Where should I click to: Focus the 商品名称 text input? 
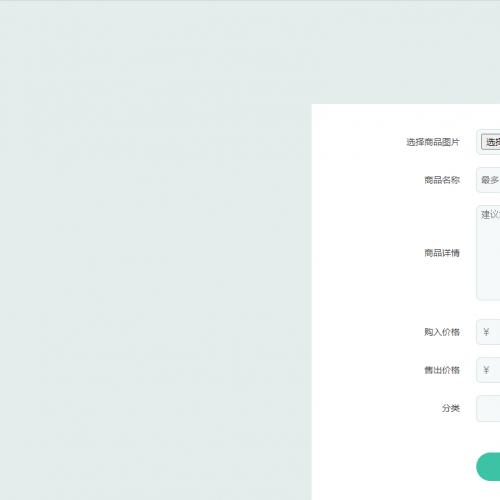(x=488, y=180)
